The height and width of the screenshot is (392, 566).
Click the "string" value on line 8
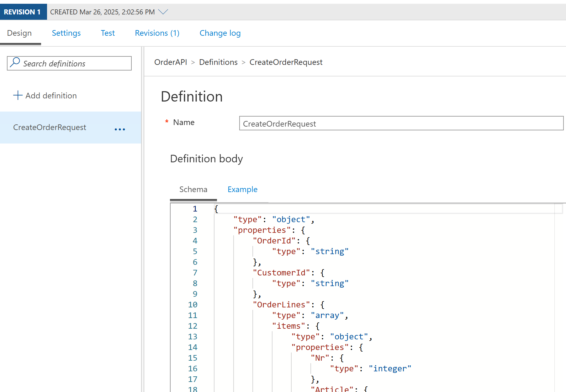(330, 283)
